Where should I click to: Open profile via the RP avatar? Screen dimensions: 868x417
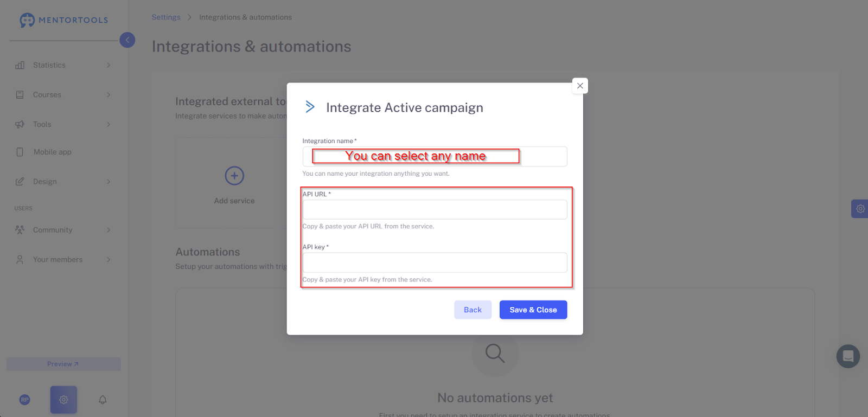pyautogui.click(x=24, y=400)
